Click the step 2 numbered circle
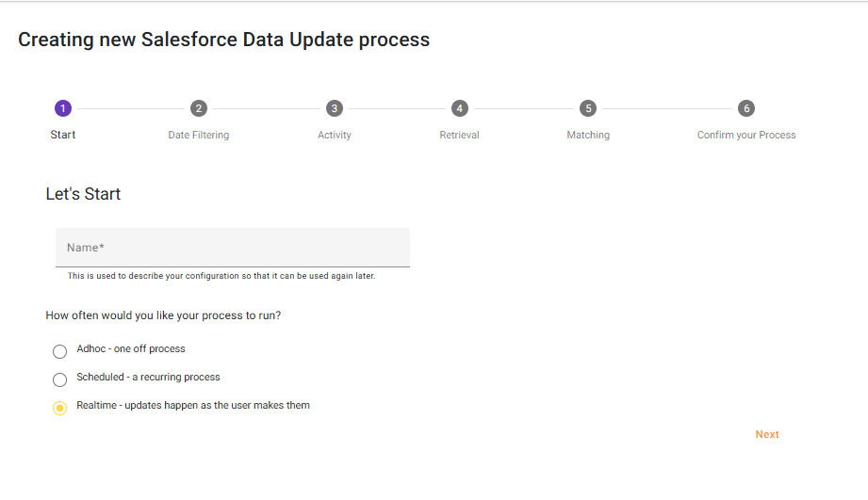Screen dimensions: 868x500 (x=198, y=108)
